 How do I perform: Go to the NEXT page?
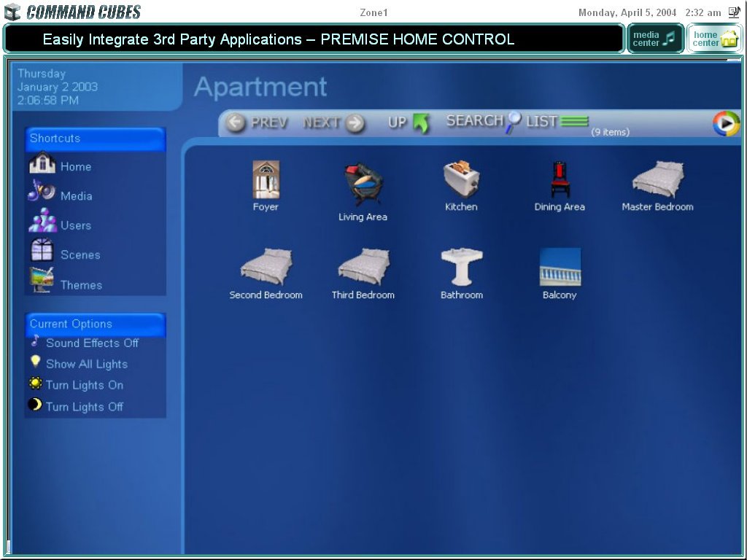333,122
